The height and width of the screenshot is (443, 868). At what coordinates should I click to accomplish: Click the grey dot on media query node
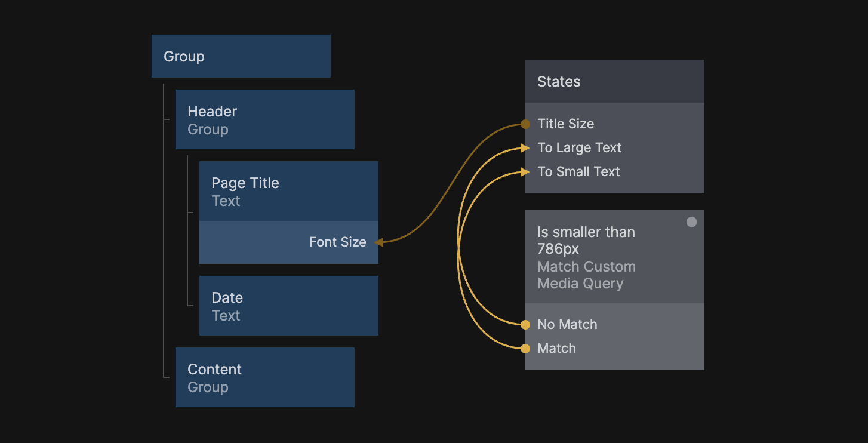pos(691,222)
